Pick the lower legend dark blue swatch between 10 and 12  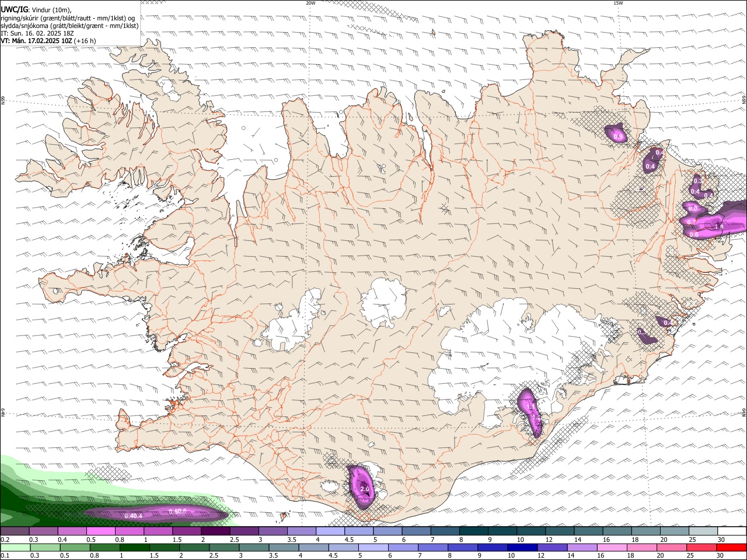click(x=522, y=547)
